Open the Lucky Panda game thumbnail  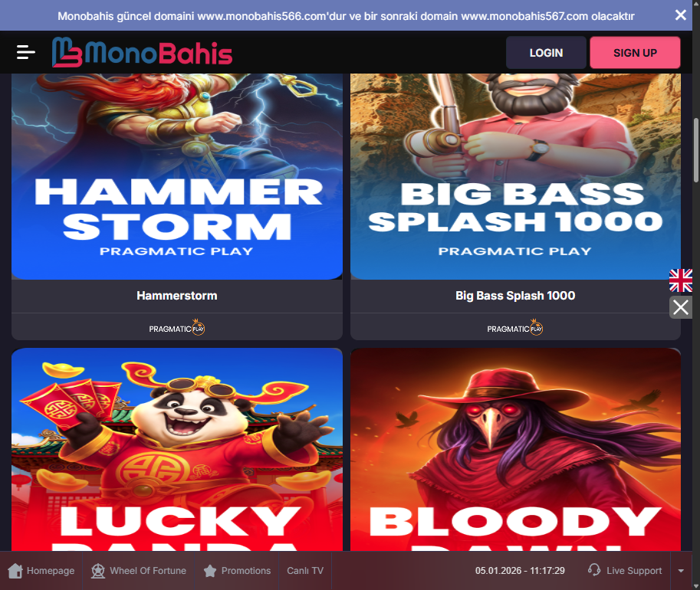pos(177,450)
